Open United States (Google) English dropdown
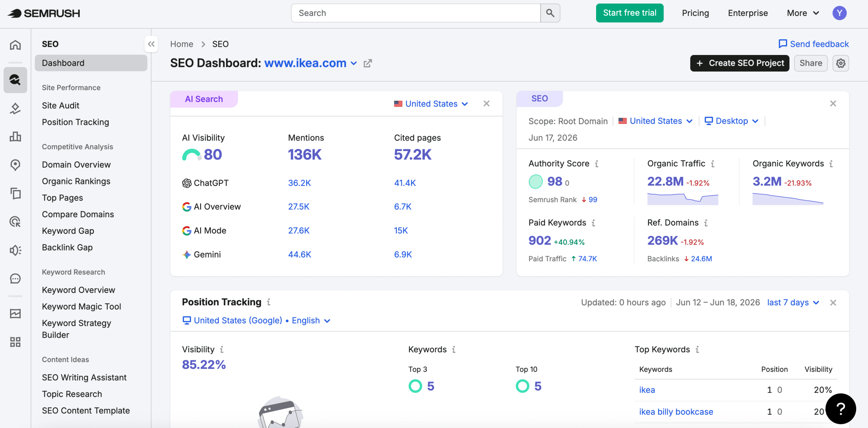 pos(256,320)
